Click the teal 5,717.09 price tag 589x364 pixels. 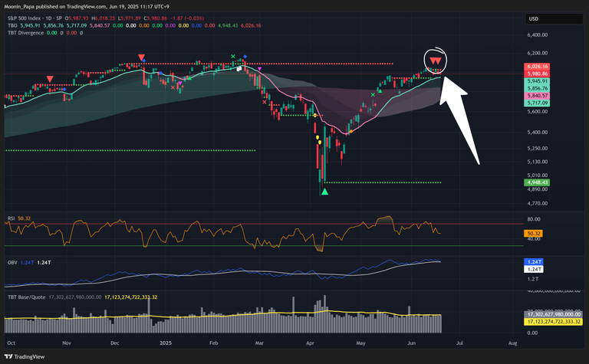click(537, 103)
